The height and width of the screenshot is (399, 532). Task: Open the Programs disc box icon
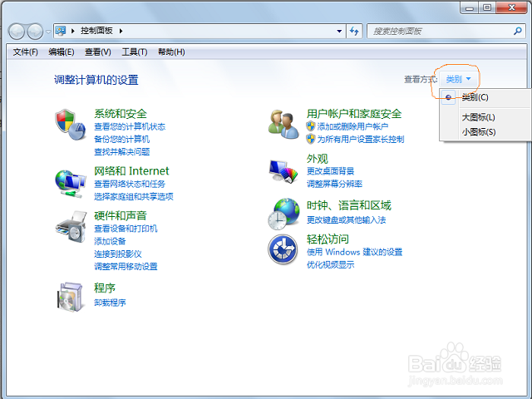(x=70, y=297)
